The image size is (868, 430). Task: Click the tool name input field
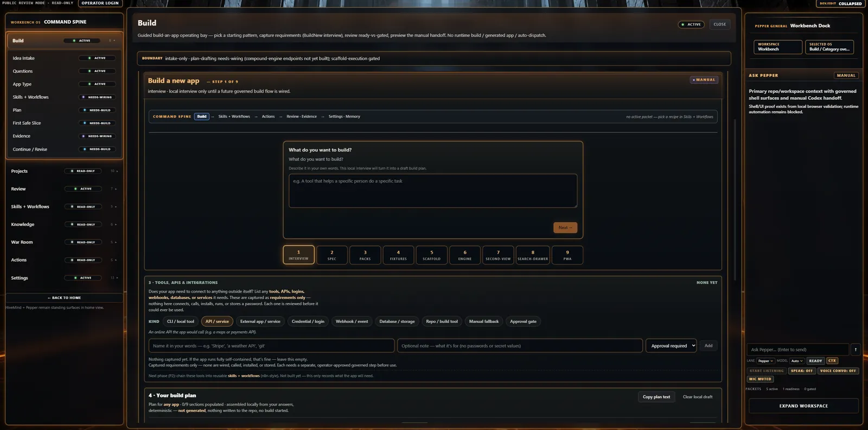tap(271, 346)
